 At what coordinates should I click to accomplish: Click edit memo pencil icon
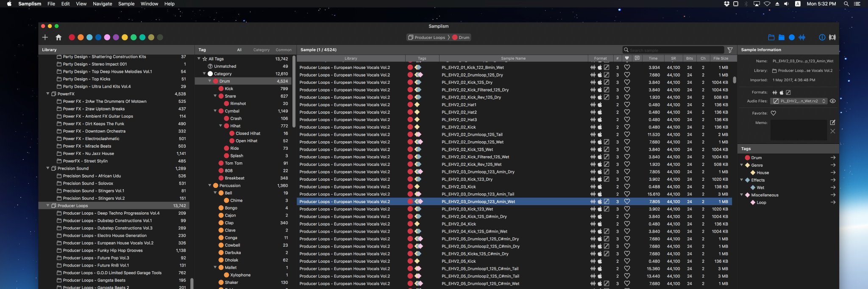tap(832, 122)
